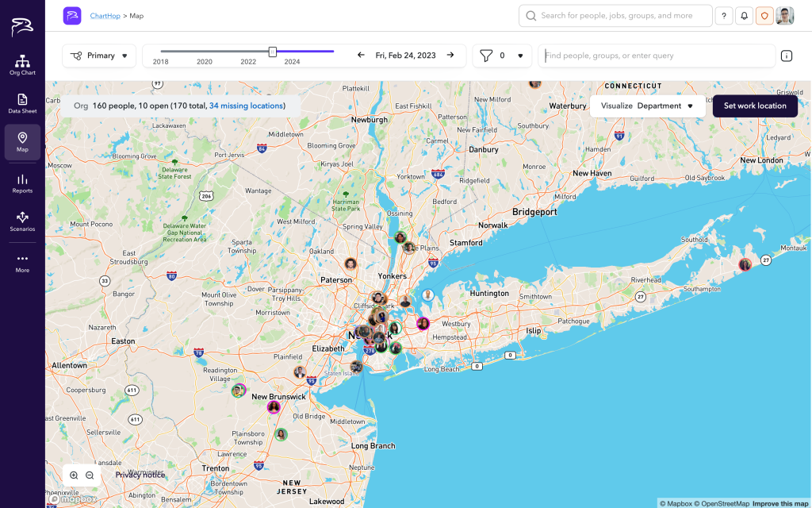Image resolution: width=812 pixels, height=508 pixels.
Task: Click the ChartHop breadcrumb link
Action: [105, 16]
